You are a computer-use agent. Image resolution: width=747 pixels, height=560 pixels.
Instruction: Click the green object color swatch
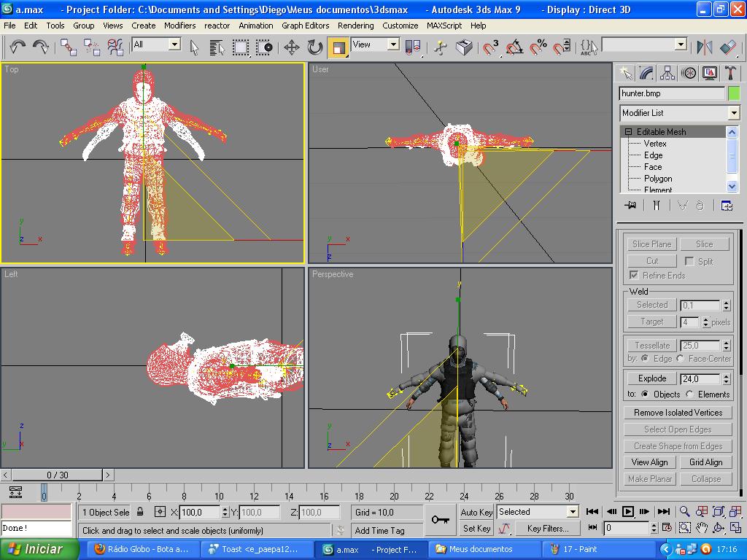point(734,93)
